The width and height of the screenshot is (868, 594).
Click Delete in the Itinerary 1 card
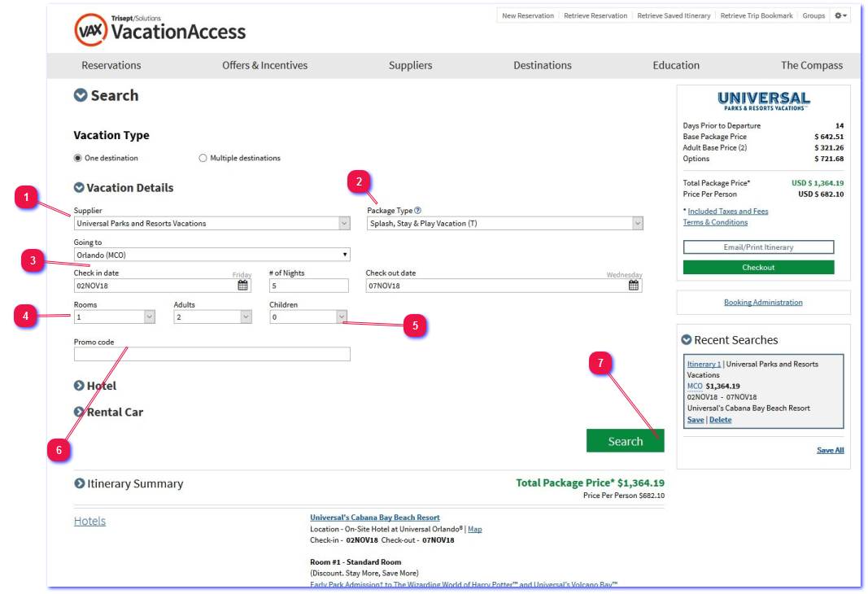720,420
